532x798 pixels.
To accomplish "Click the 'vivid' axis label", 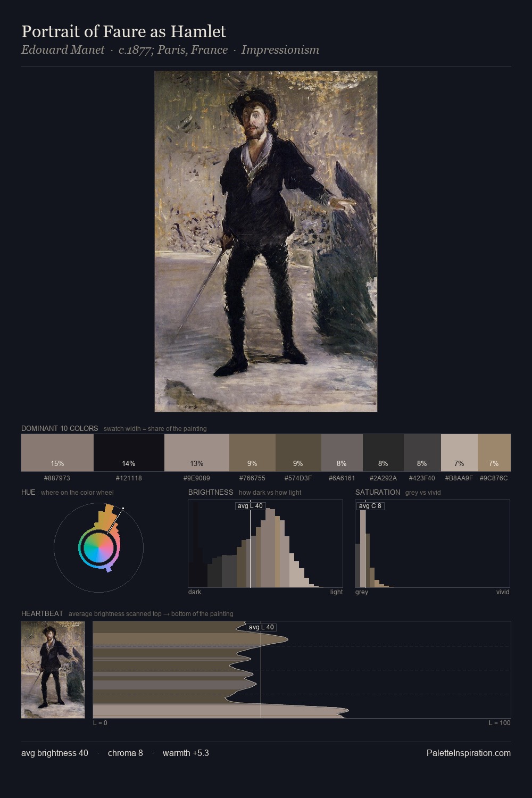I will point(503,592).
